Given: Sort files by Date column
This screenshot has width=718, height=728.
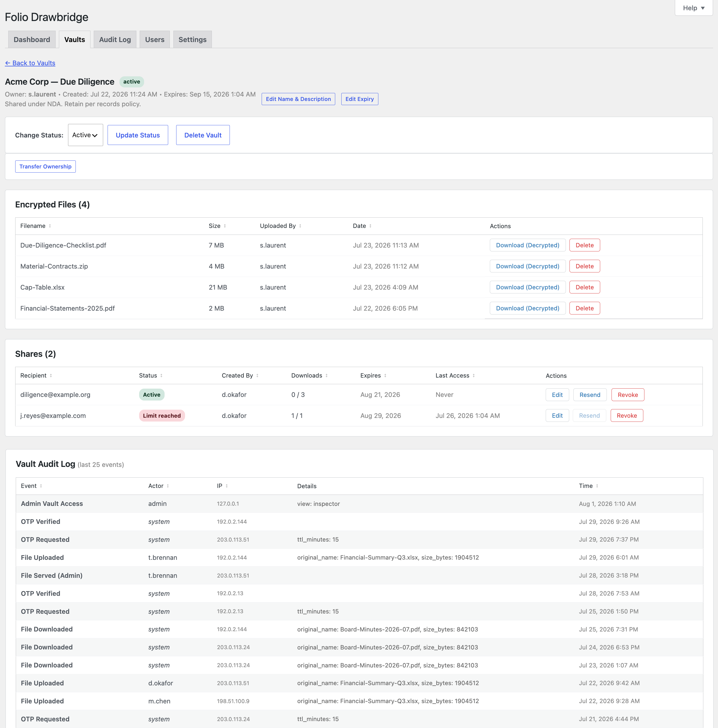Looking at the screenshot, I should tap(362, 226).
